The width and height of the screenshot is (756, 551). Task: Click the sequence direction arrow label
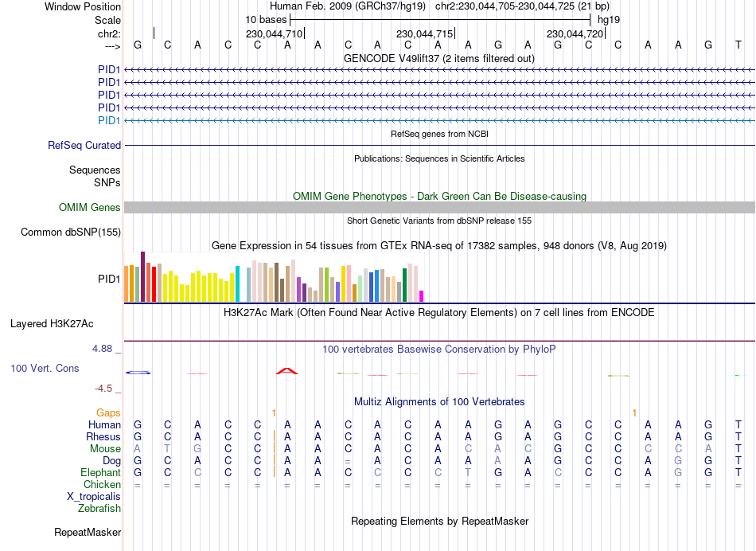pos(112,46)
